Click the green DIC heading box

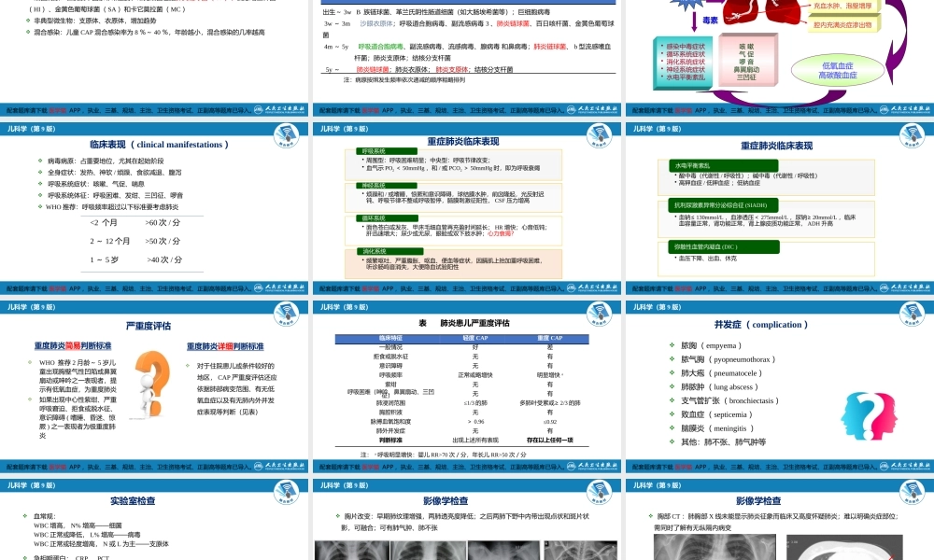(x=725, y=247)
